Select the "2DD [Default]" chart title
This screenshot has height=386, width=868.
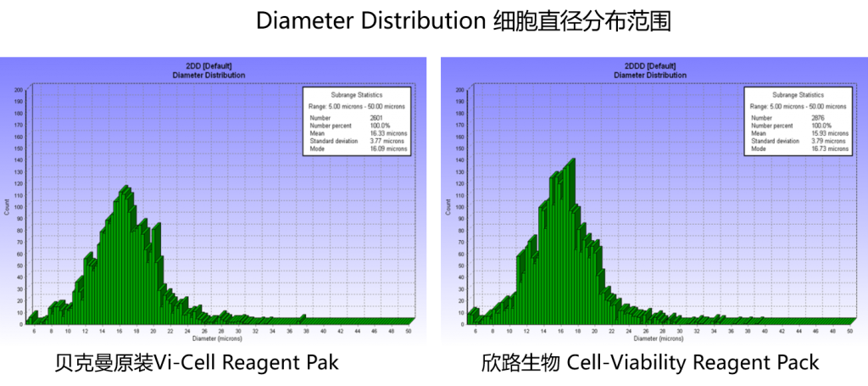(x=209, y=67)
